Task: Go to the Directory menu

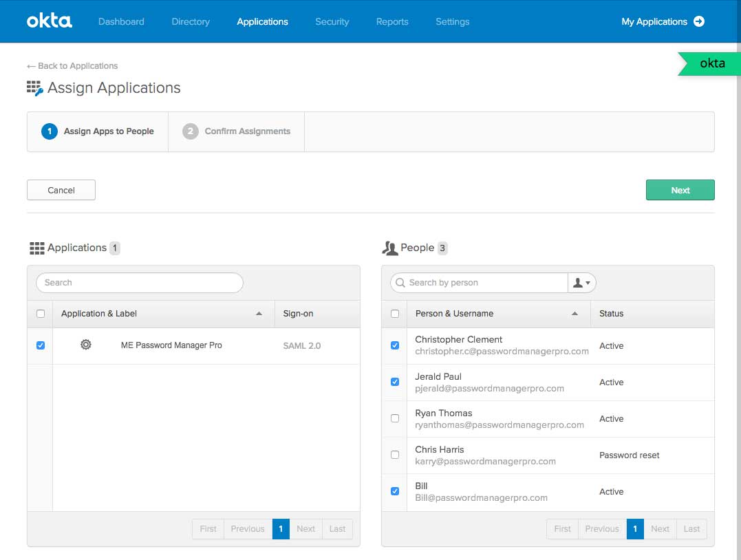Action: pos(191,21)
